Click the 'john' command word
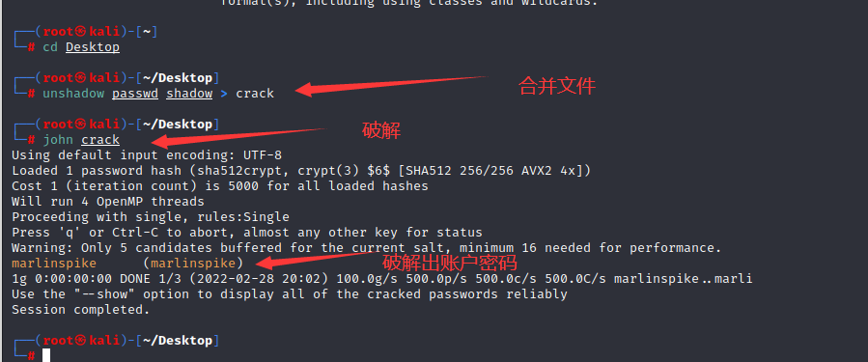The image size is (868, 362). 58,140
